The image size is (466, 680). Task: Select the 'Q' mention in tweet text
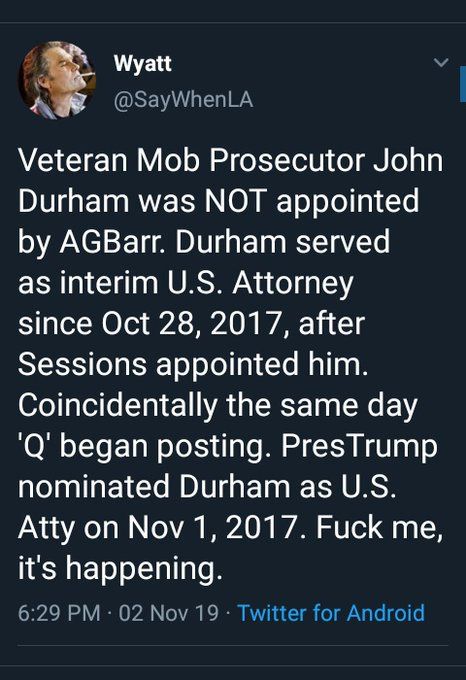point(36,446)
